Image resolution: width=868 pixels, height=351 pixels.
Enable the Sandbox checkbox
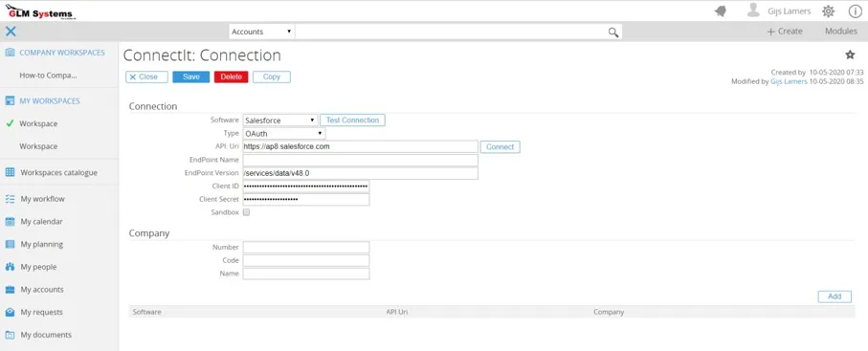(x=246, y=212)
